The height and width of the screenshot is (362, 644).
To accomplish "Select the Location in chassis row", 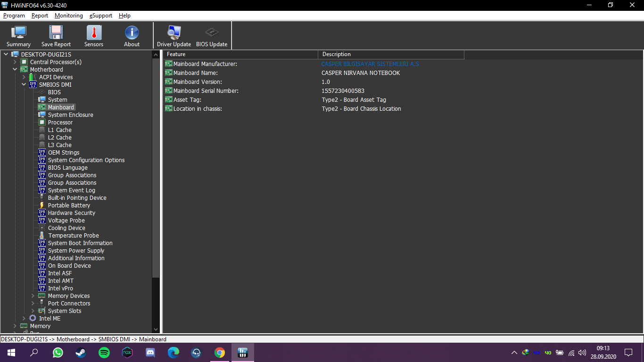I will tap(313, 109).
